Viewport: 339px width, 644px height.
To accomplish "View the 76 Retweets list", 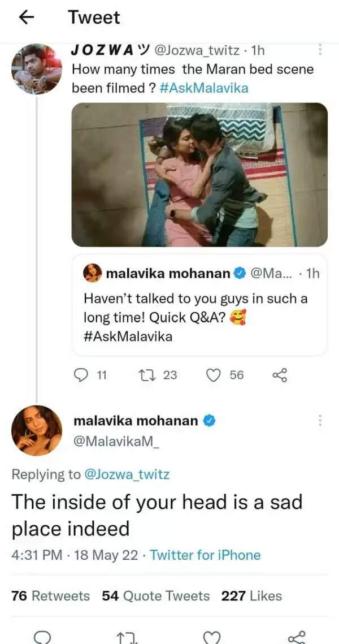I will coord(51,596).
